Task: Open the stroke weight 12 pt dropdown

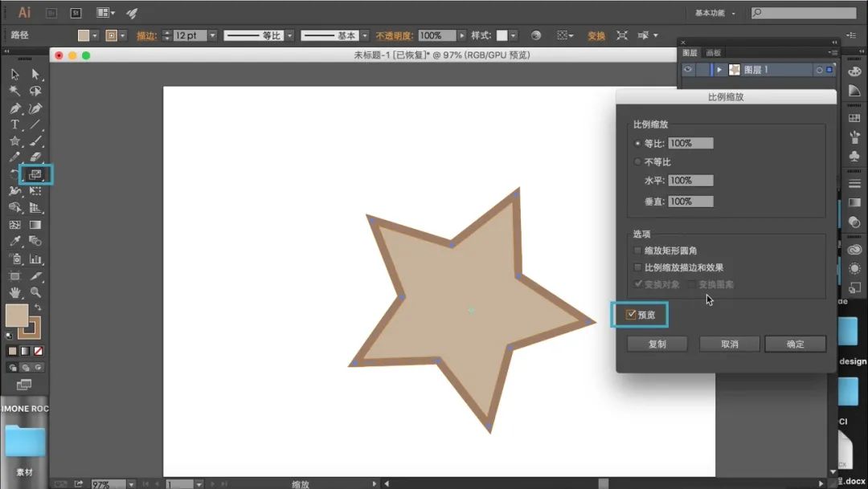Action: pyautogui.click(x=212, y=35)
